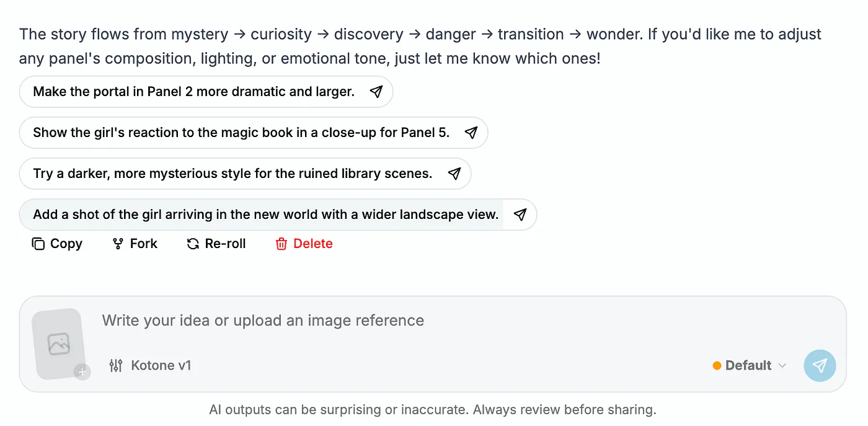The height and width of the screenshot is (426, 868).
Task: Click send arrow on Panel 5 close-up suggestion
Action: [471, 133]
